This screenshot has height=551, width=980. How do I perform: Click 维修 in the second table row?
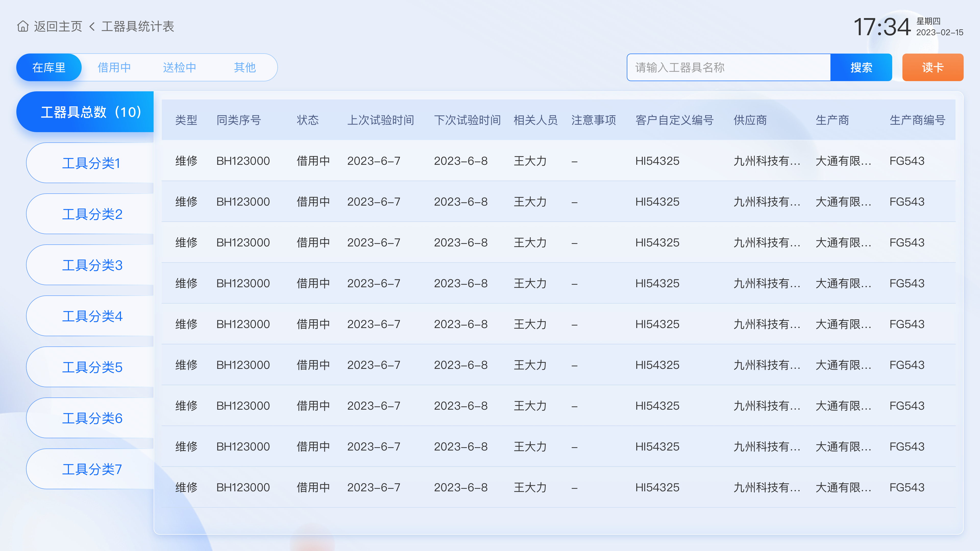coord(186,202)
